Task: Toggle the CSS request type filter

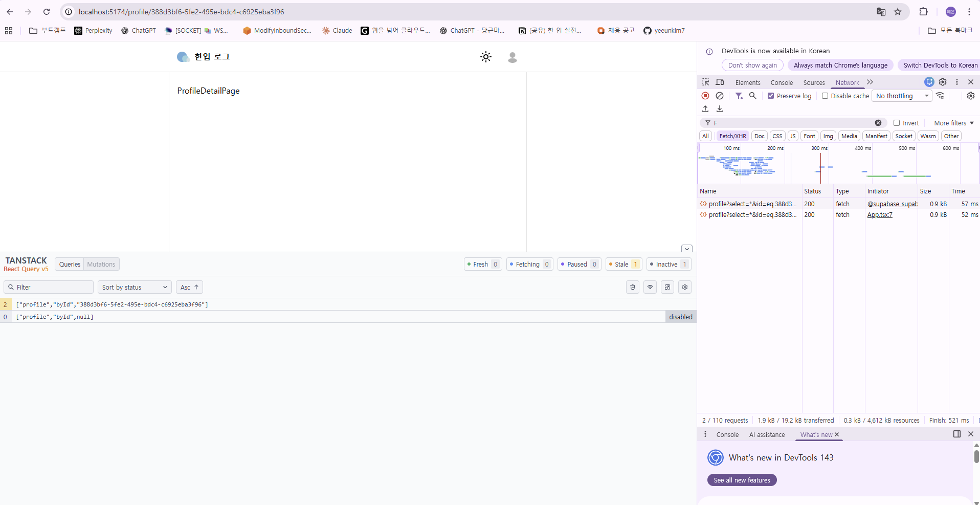Action: coord(777,136)
